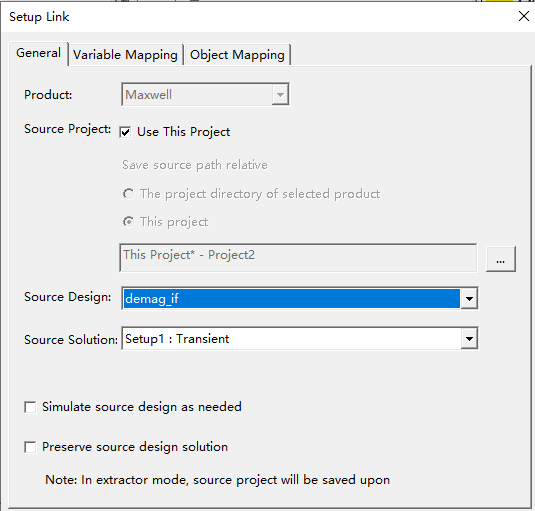Click the highlighted demag_if Source Design field
Viewport: 535px width, 511px height.
pyautogui.click(x=291, y=298)
